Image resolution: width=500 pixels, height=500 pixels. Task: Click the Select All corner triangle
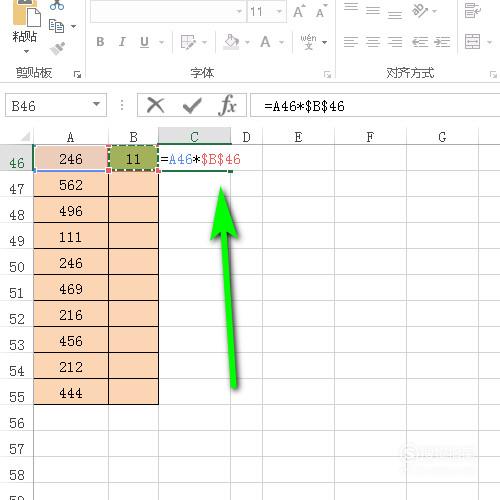(25, 137)
